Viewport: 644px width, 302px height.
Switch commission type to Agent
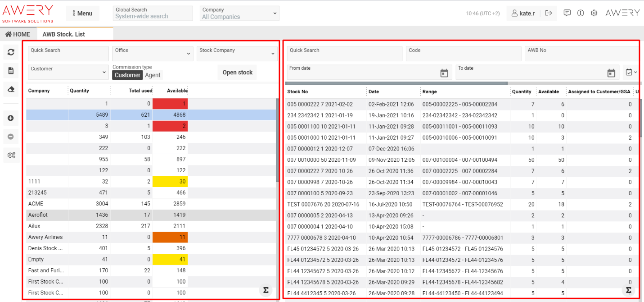(153, 75)
